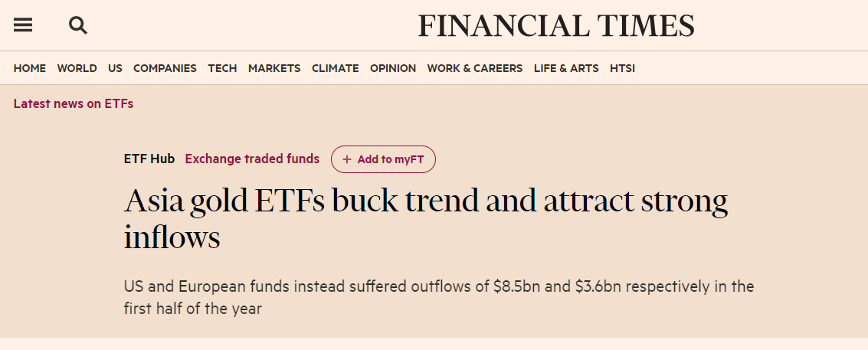Click the Latest news on ETFs link
868x350 pixels.
(74, 103)
